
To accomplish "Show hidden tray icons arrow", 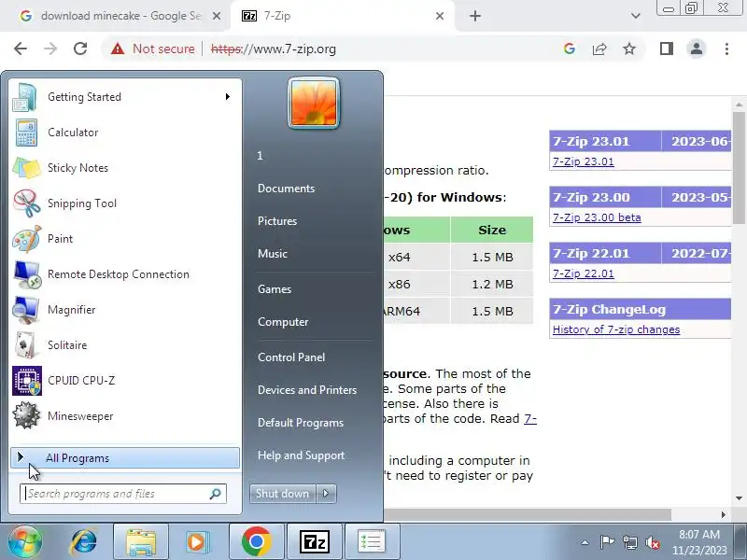I will point(585,542).
